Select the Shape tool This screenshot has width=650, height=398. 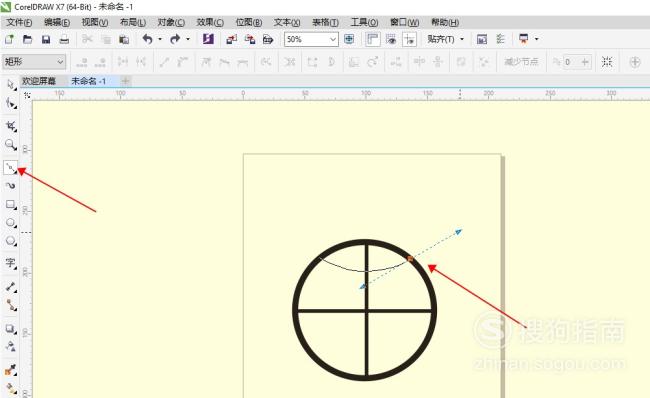(x=11, y=103)
